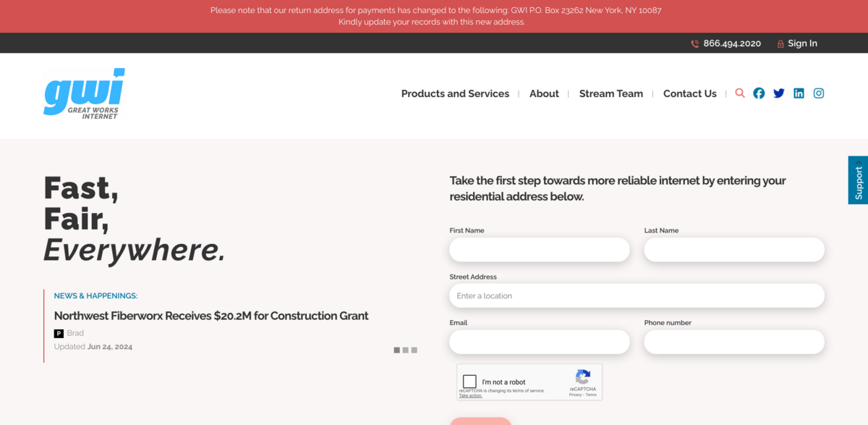The width and height of the screenshot is (868, 425).
Task: Switch to the third news carousel dot
Action: (x=414, y=350)
